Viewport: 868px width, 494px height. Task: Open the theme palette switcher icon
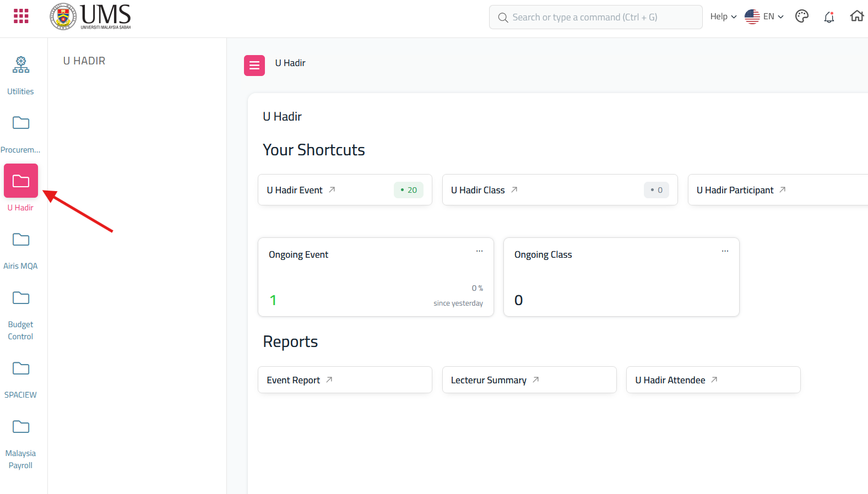pyautogui.click(x=802, y=17)
